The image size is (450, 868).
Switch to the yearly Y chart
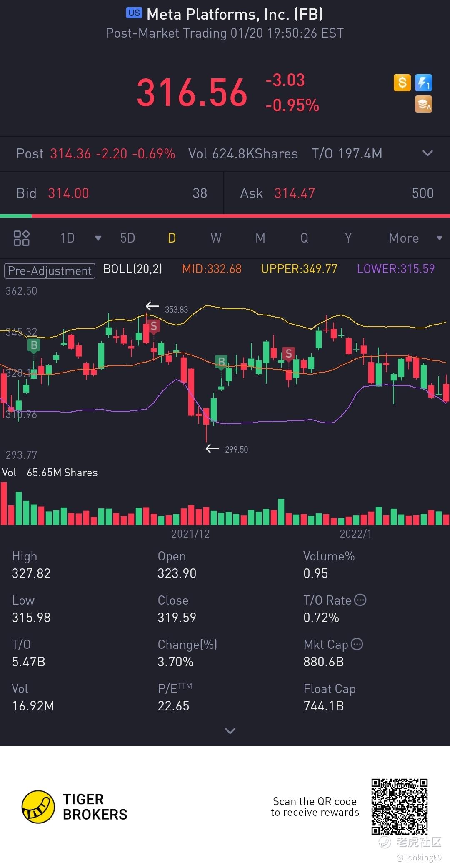pyautogui.click(x=348, y=238)
